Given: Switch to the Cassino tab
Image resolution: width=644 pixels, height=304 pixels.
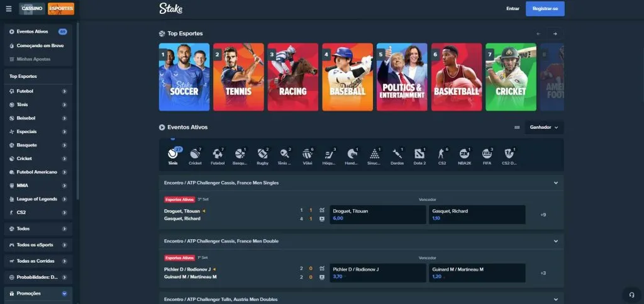Looking at the screenshot, I should click(31, 9).
